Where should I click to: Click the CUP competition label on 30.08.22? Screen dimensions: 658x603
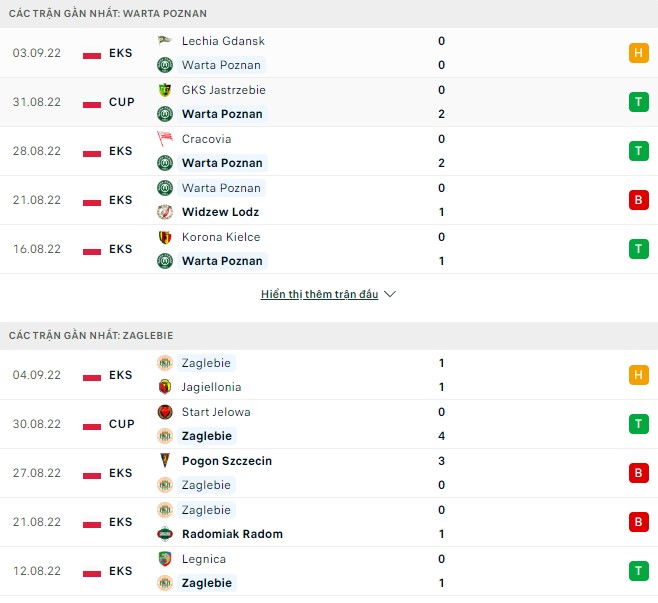click(x=121, y=424)
